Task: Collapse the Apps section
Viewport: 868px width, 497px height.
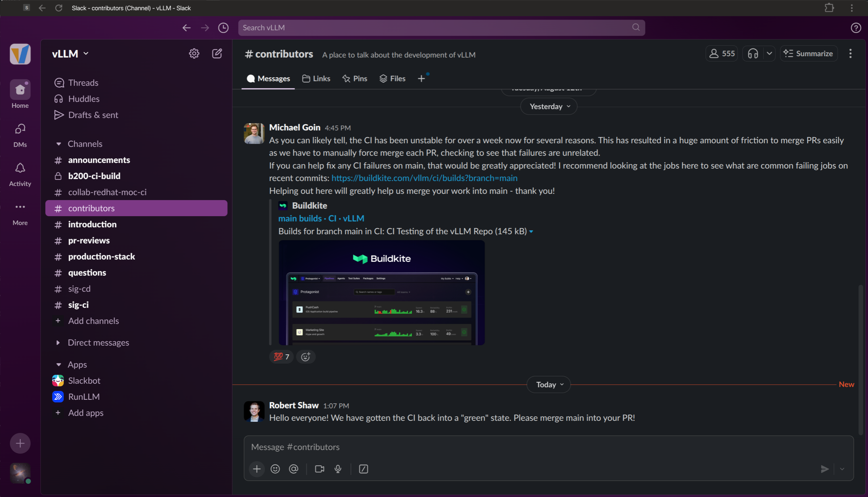Action: pyautogui.click(x=59, y=365)
